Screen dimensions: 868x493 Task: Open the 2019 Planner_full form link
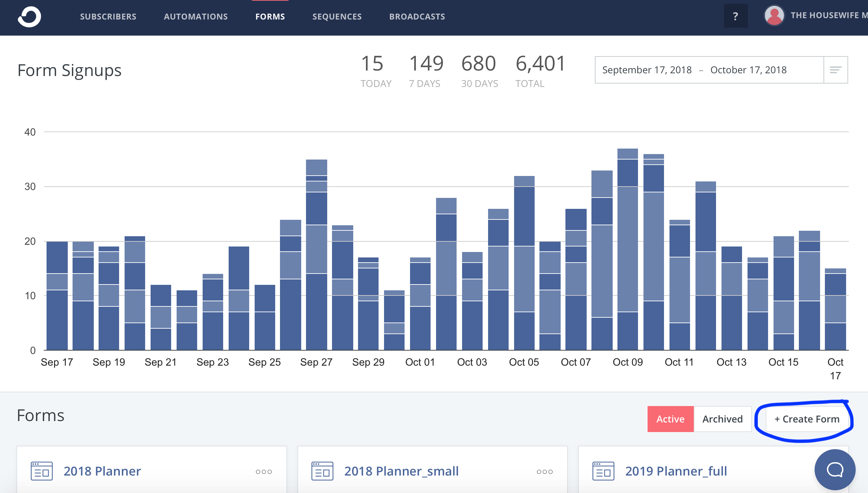point(676,471)
